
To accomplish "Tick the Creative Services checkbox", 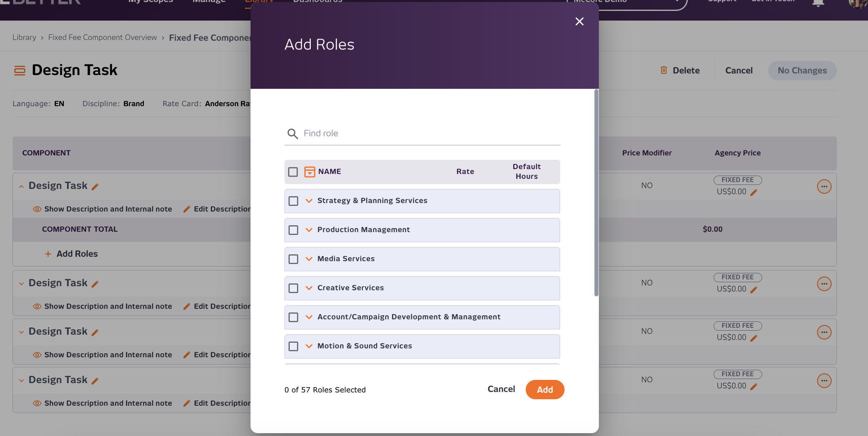I will (x=293, y=288).
